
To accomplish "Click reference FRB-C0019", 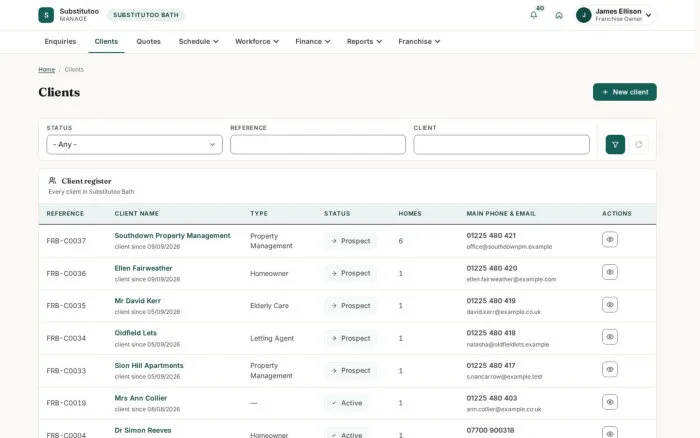I will pos(66,403).
